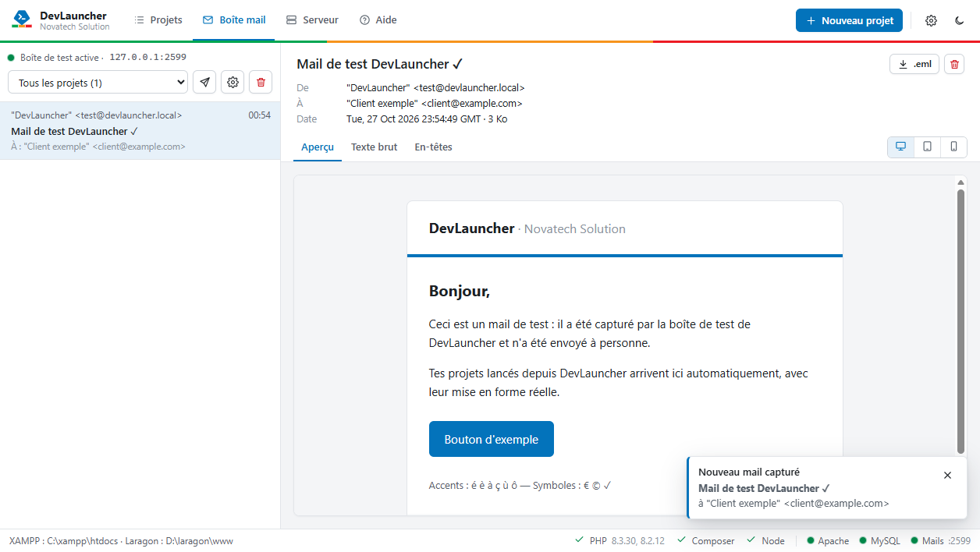Image resolution: width=980 pixels, height=552 pixels.
Task: View the En-têtes tab
Action: click(x=433, y=147)
